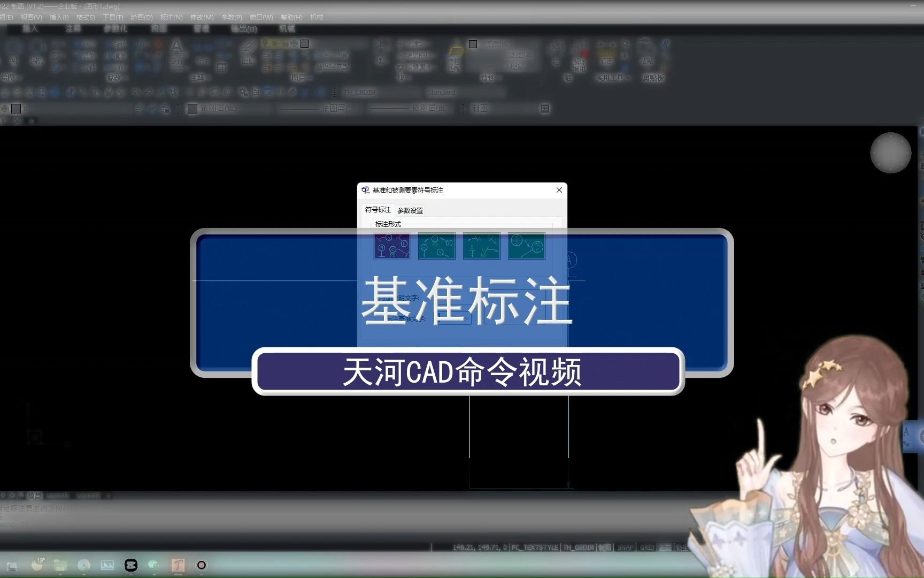Open the 修改(M) menu
924x578 pixels.
[x=202, y=17]
